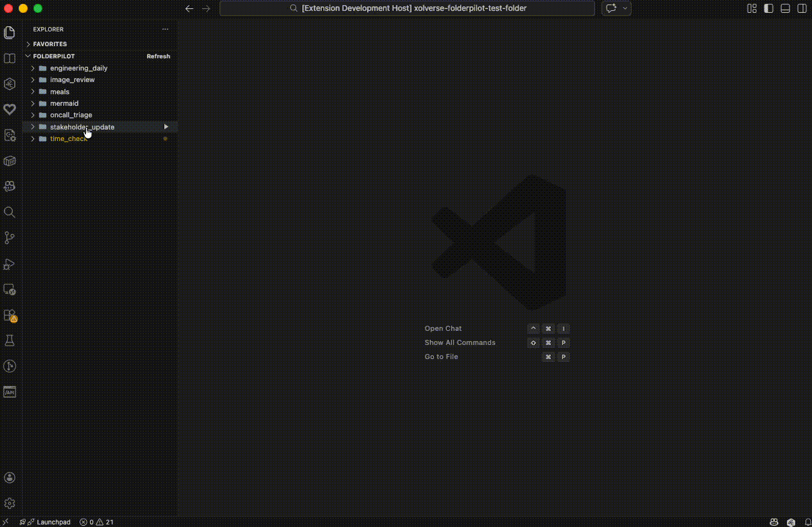Select the engineering_daily folder name

pos(79,68)
